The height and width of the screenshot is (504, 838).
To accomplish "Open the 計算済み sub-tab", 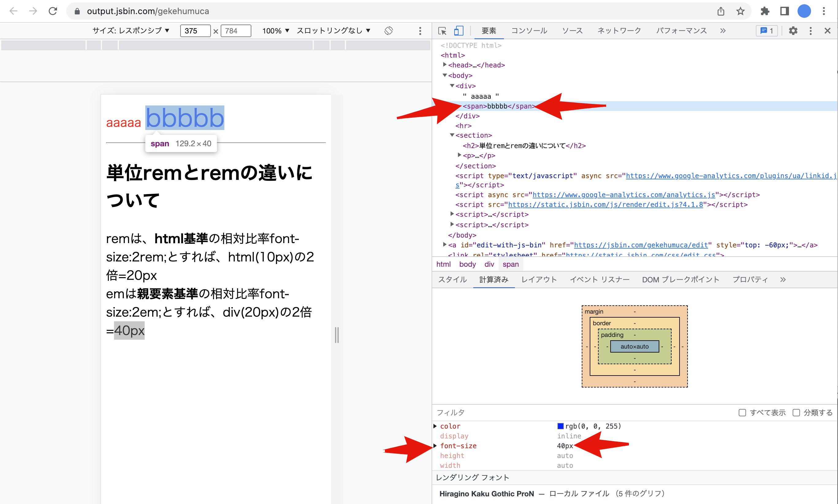I will point(494,280).
